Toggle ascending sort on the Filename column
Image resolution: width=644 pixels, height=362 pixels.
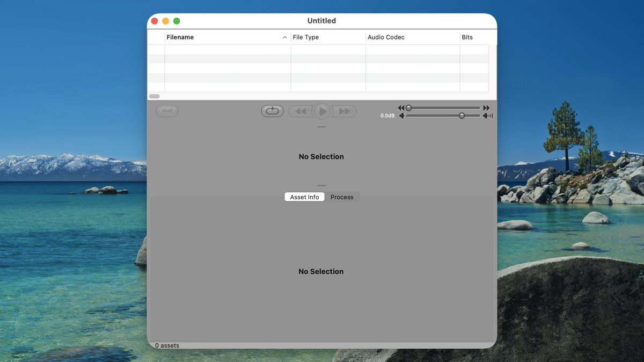tap(180, 37)
